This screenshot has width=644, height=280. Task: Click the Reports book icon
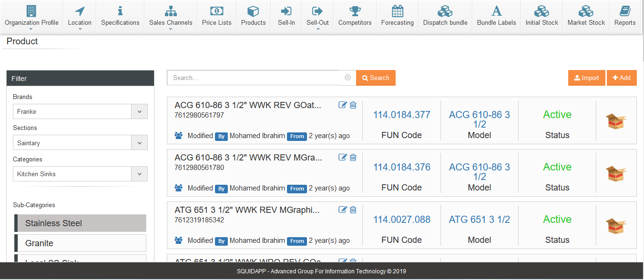point(625,11)
